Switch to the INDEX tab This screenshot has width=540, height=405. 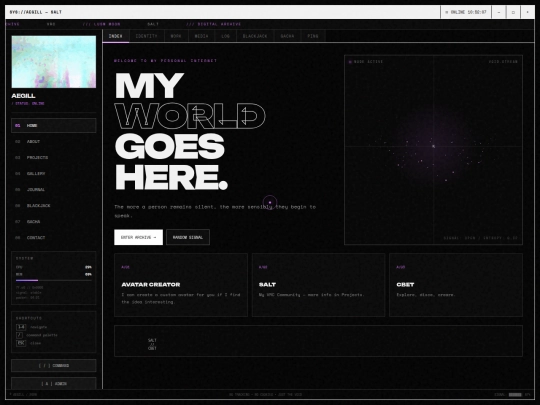[116, 36]
